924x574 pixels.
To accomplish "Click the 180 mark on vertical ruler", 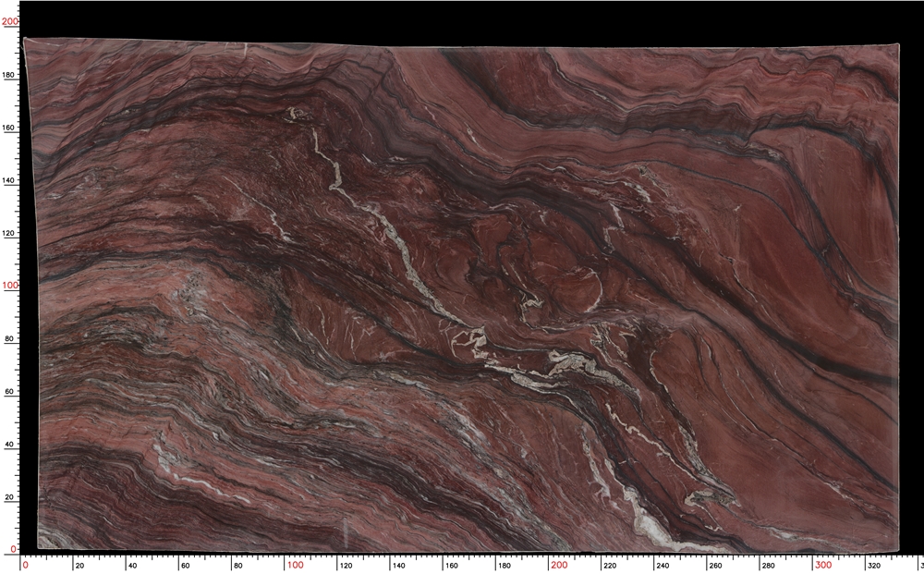I will coord(9,75).
